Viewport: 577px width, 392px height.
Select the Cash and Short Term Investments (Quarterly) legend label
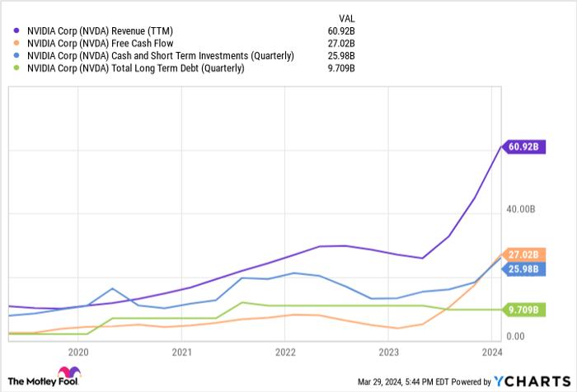coord(161,56)
